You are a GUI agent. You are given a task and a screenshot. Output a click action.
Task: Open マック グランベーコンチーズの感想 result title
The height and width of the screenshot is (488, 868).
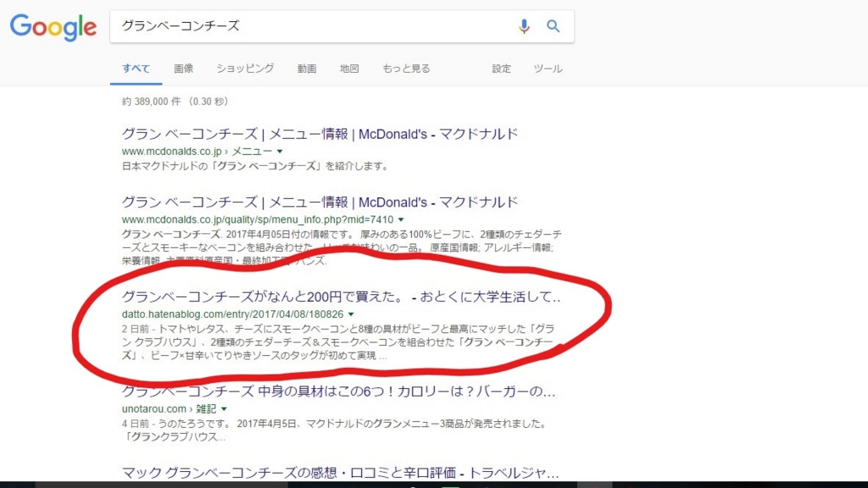click(340, 473)
